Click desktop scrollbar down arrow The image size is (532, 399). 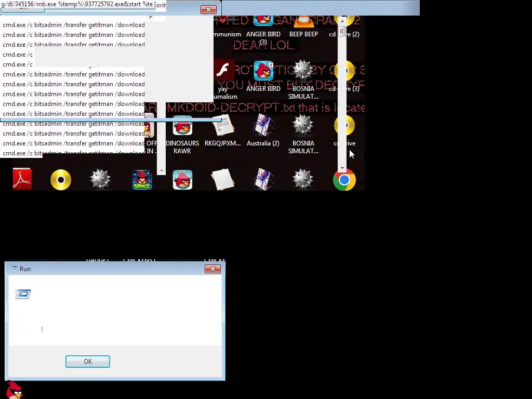pyautogui.click(x=342, y=168)
